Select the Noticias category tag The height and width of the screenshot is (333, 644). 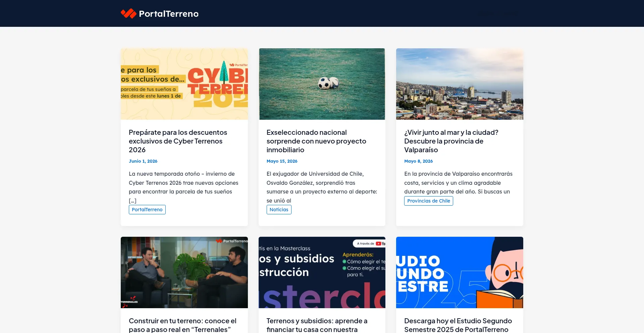(x=279, y=210)
